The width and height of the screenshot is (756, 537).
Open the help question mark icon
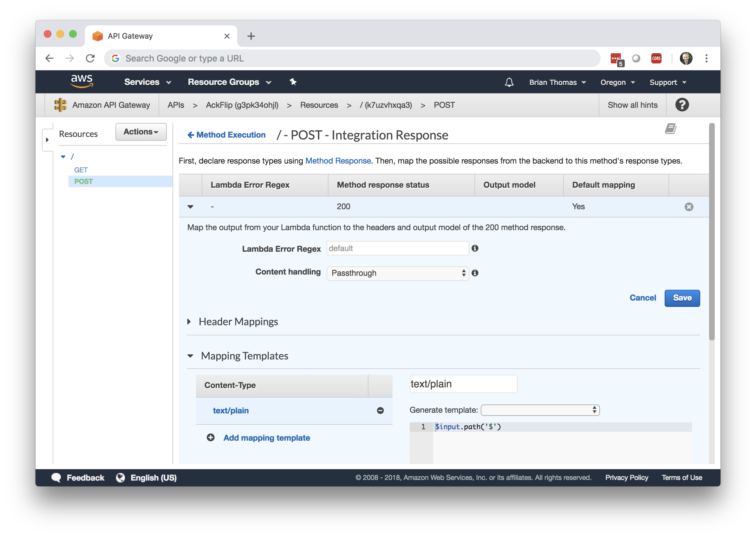pos(682,105)
